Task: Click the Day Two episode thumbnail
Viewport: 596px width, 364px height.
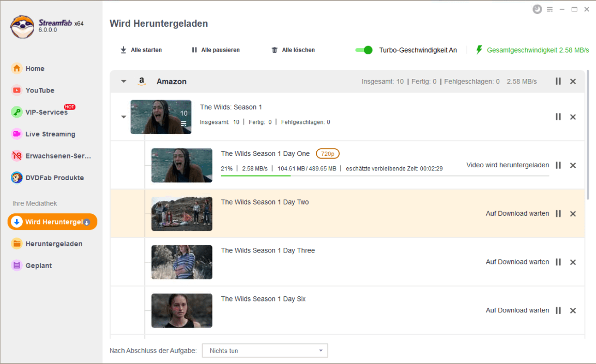Action: click(181, 214)
